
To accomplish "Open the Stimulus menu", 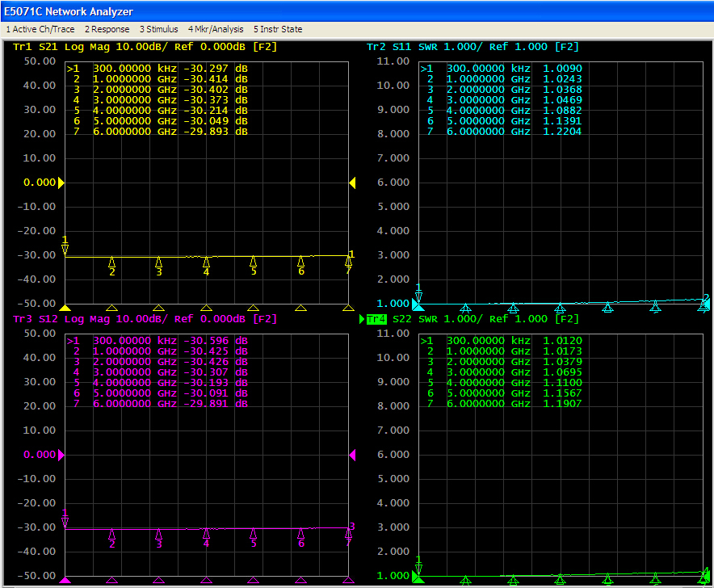I will tap(158, 29).
